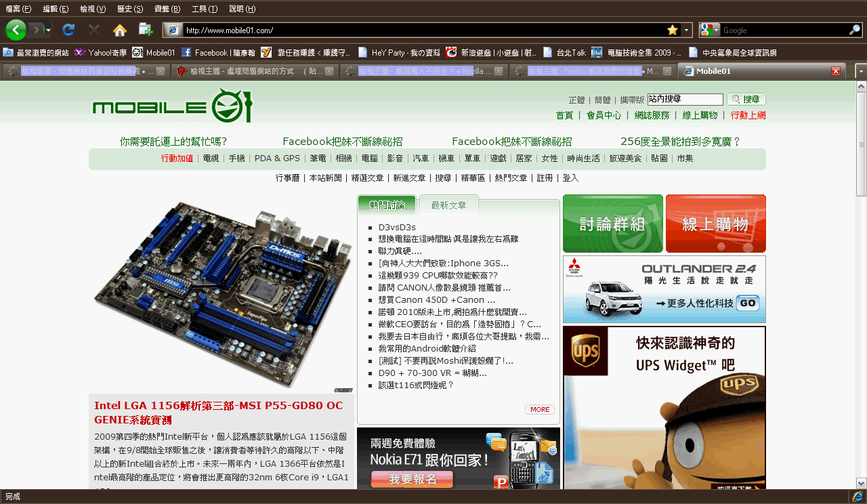867x504 pixels.
Task: Open the 靠任務賺錢 bookmark
Action: click(x=305, y=52)
